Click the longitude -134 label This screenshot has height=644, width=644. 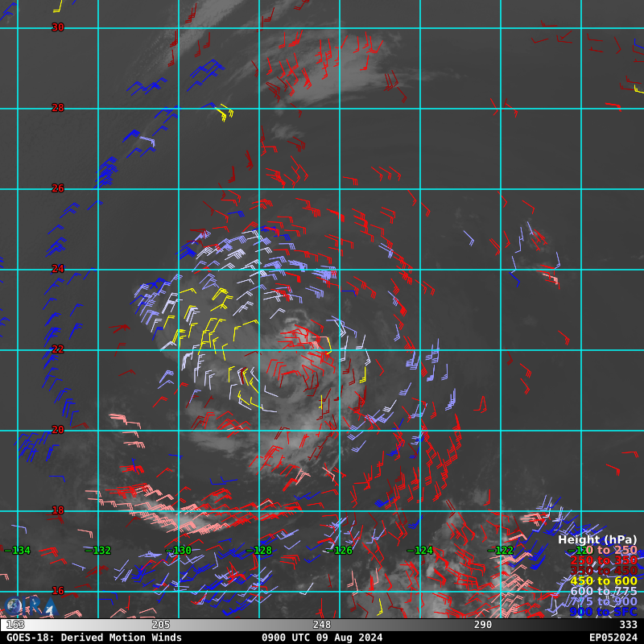click(18, 551)
